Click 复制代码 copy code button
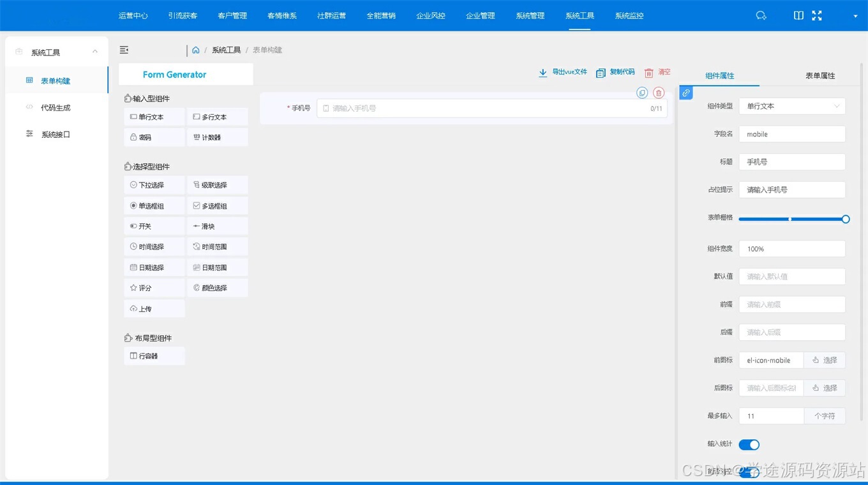This screenshot has height=485, width=868. click(x=615, y=73)
